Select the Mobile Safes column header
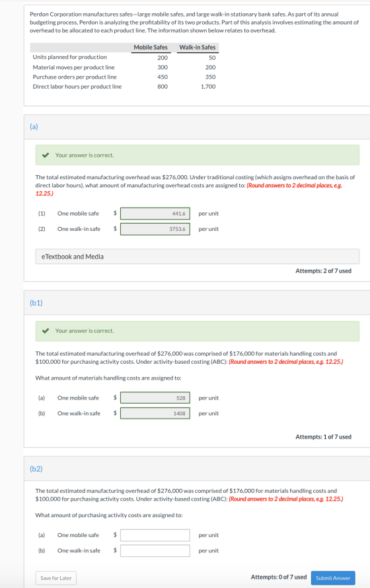Viewport: 370px width, 588px height. (151, 47)
